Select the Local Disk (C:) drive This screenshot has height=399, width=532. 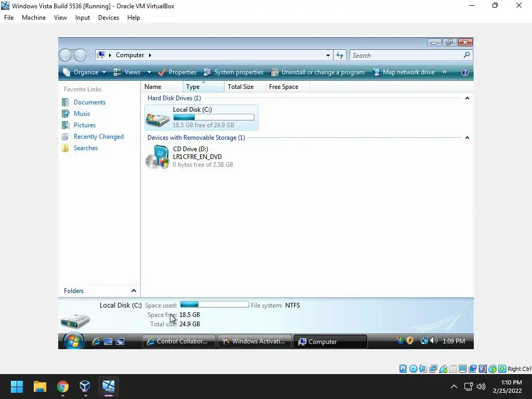point(201,117)
